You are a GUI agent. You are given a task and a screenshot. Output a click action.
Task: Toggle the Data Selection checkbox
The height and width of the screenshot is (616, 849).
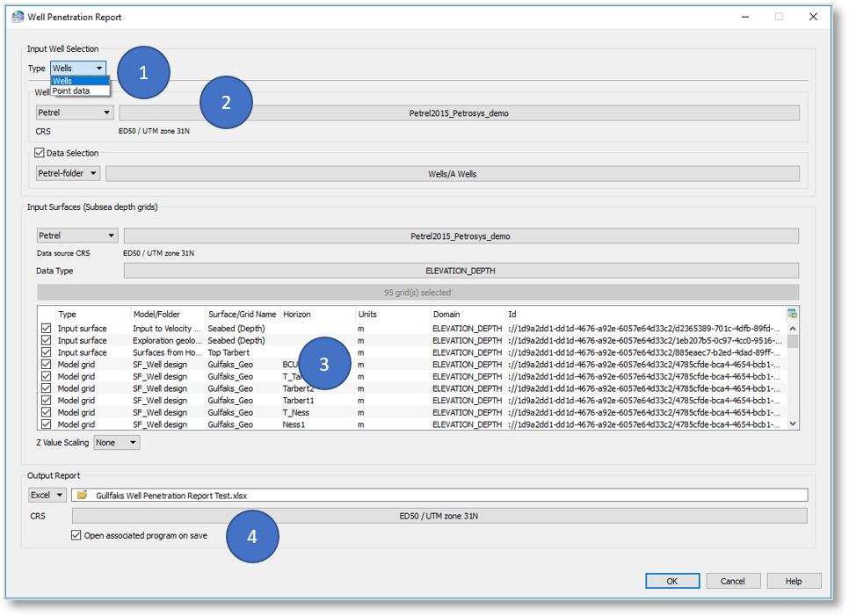[39, 153]
